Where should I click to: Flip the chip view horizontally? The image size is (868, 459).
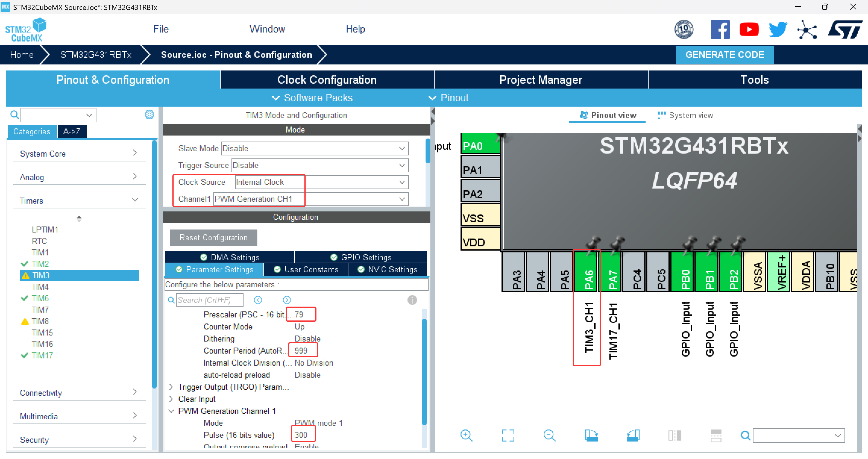tap(675, 436)
